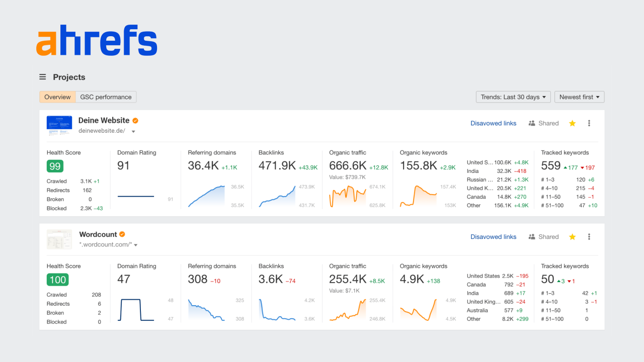Click the verified badge beside Deine Website

click(x=135, y=121)
